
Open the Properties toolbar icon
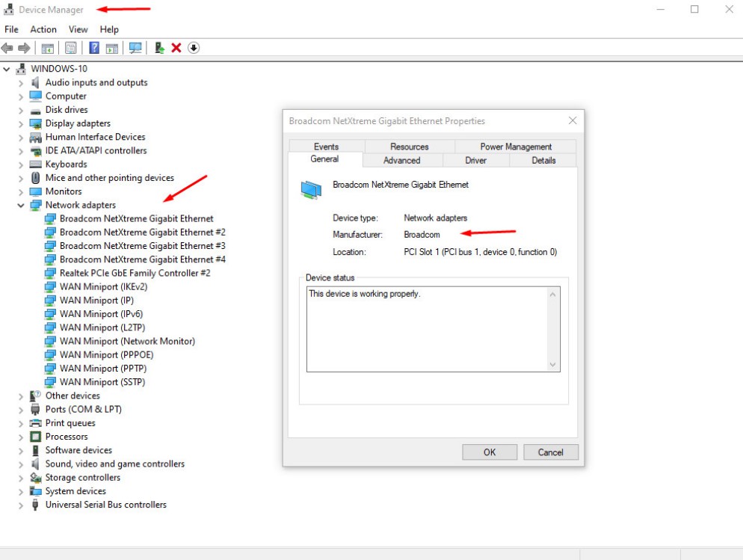coord(70,48)
